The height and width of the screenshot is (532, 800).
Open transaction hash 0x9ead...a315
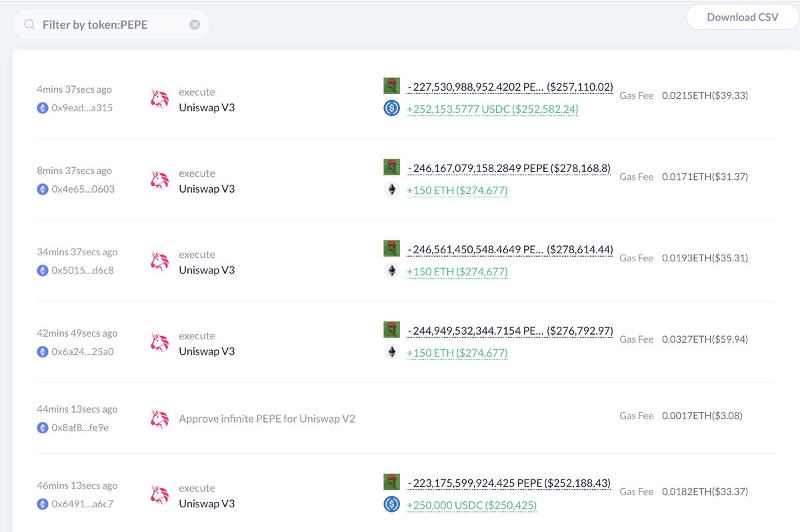(83, 107)
